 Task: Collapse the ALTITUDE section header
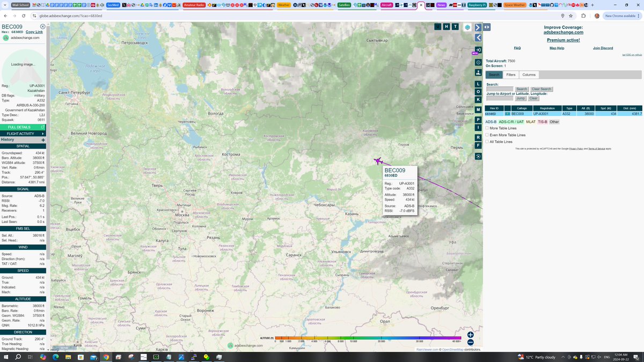click(23, 299)
